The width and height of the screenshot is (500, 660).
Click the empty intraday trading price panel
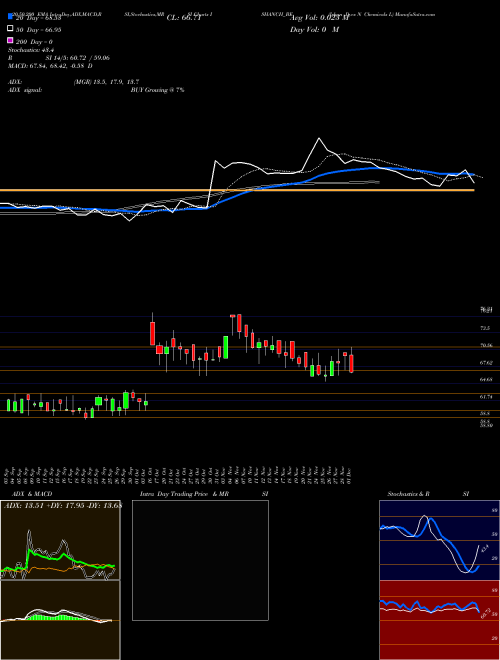point(200,560)
